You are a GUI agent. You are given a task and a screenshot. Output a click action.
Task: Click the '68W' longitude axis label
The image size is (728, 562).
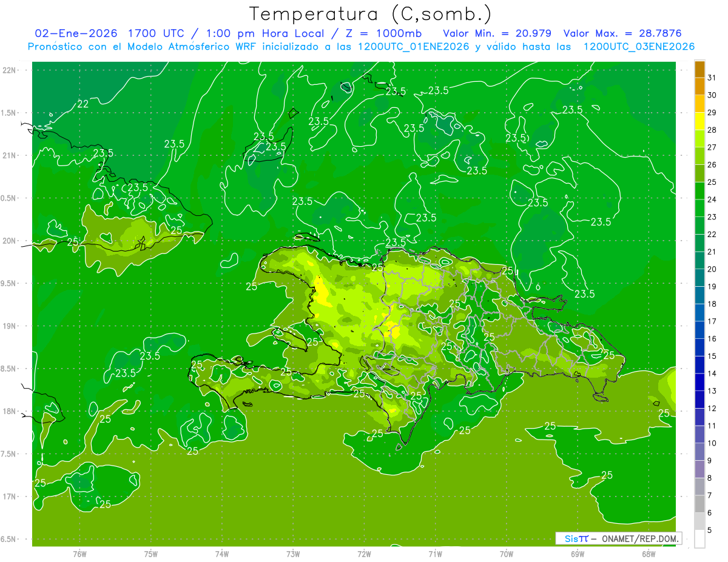[x=649, y=554]
